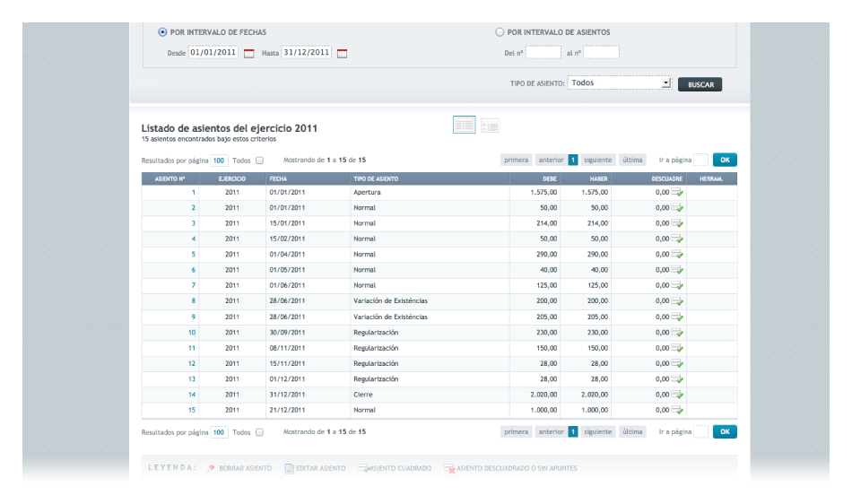This screenshot has width=852, height=504.
Task: Open asiento number 14 link
Action: (192, 395)
